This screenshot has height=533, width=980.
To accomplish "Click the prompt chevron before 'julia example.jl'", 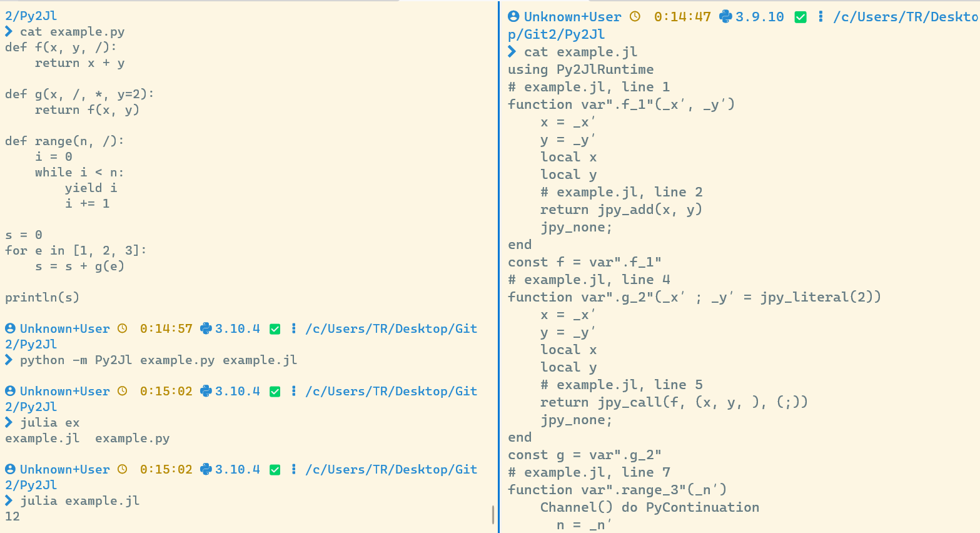I will (x=9, y=500).
